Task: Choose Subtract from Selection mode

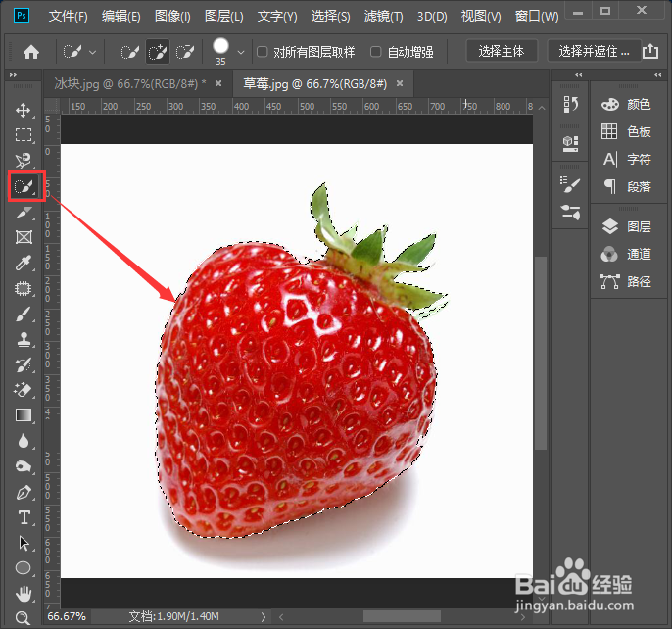Action: (x=185, y=52)
